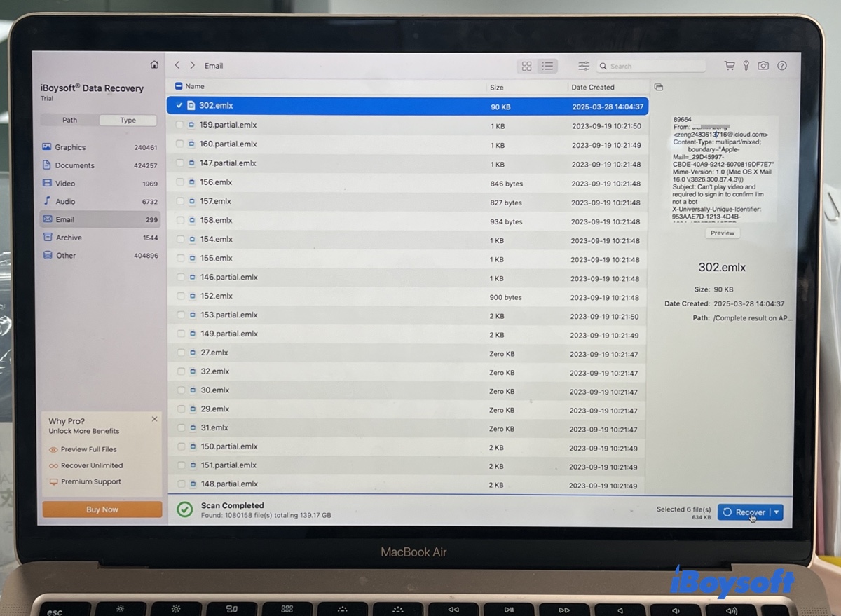This screenshot has height=616, width=841.
Task: Click the printer icon near column headers
Action: point(657,87)
